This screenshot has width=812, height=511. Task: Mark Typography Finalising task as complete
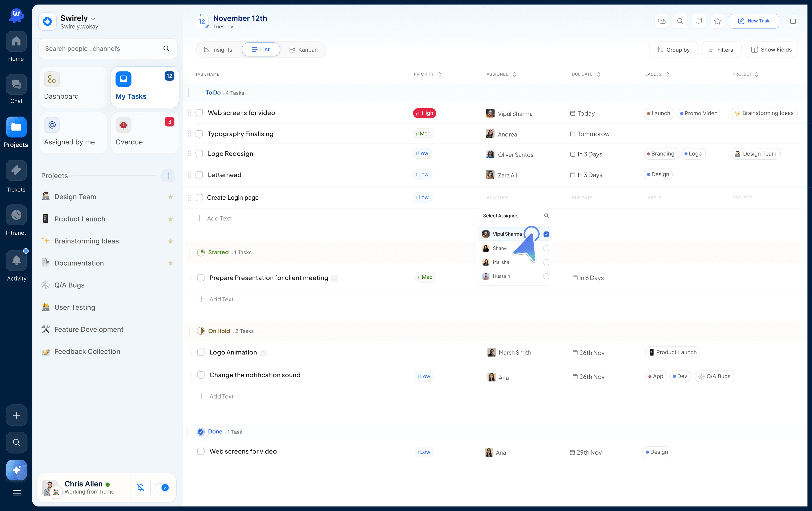(x=199, y=134)
